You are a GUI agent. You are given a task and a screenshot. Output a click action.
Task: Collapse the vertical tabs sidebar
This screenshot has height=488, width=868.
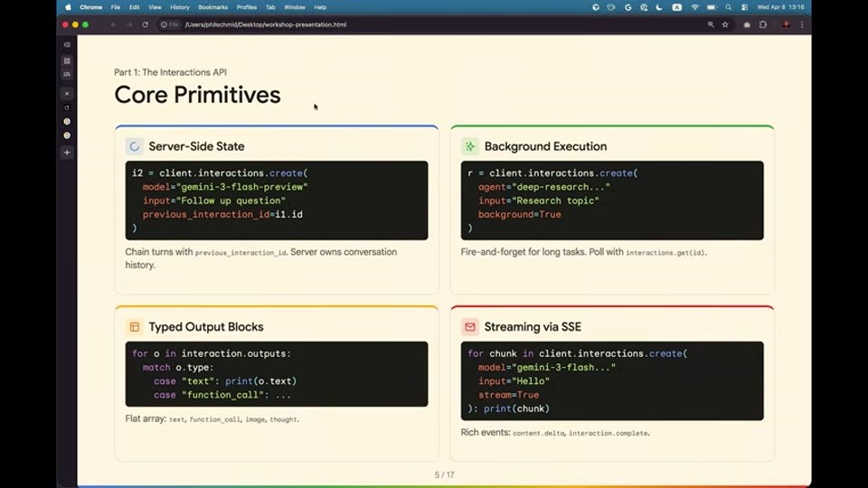click(67, 45)
